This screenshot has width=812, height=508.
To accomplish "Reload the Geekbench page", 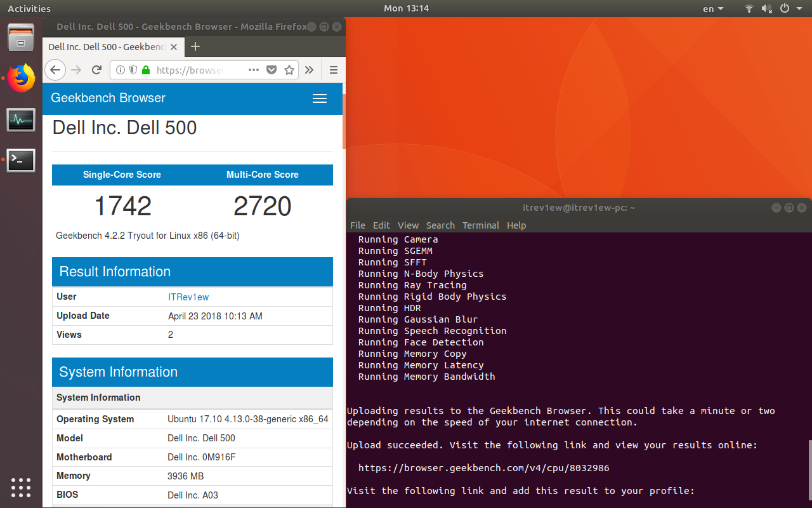I will 96,70.
